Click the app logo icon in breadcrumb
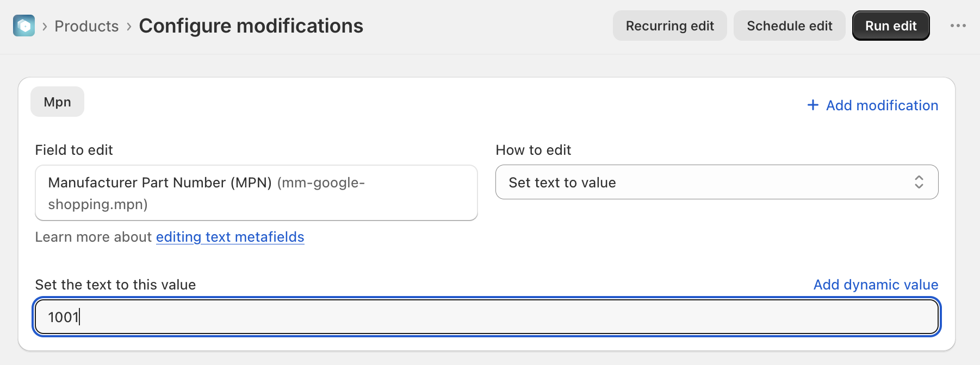 point(24,26)
